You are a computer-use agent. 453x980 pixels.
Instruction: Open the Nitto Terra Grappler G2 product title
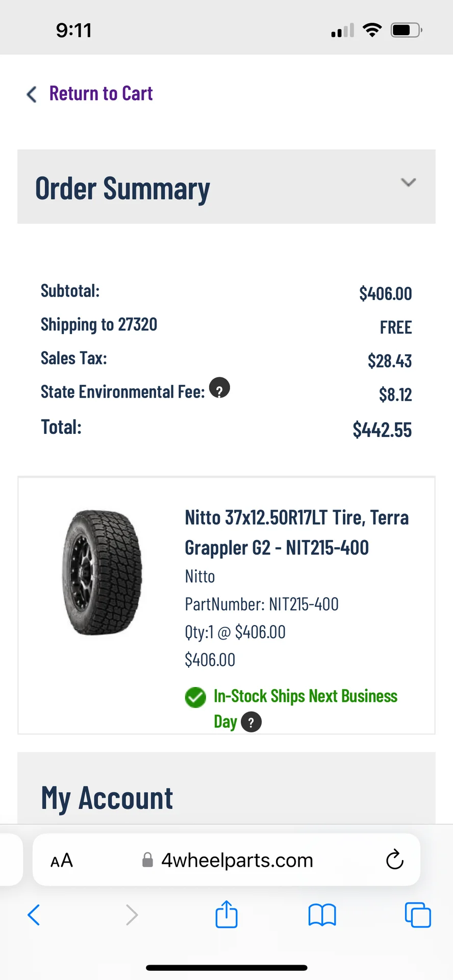pos(296,532)
